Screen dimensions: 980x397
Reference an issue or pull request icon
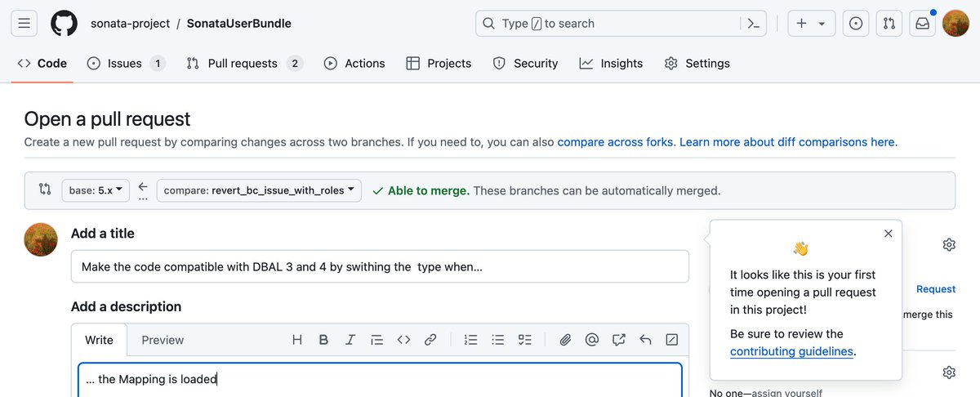coord(618,340)
